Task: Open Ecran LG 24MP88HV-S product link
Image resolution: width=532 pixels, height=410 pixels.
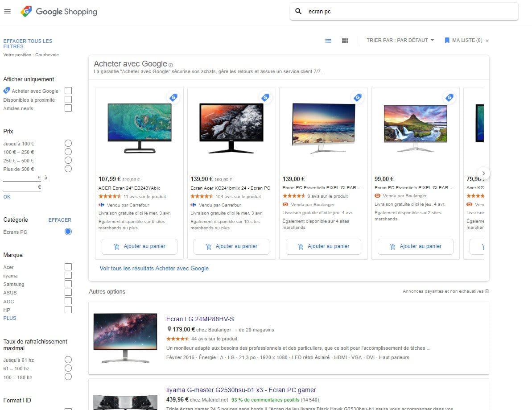Action: (200, 319)
